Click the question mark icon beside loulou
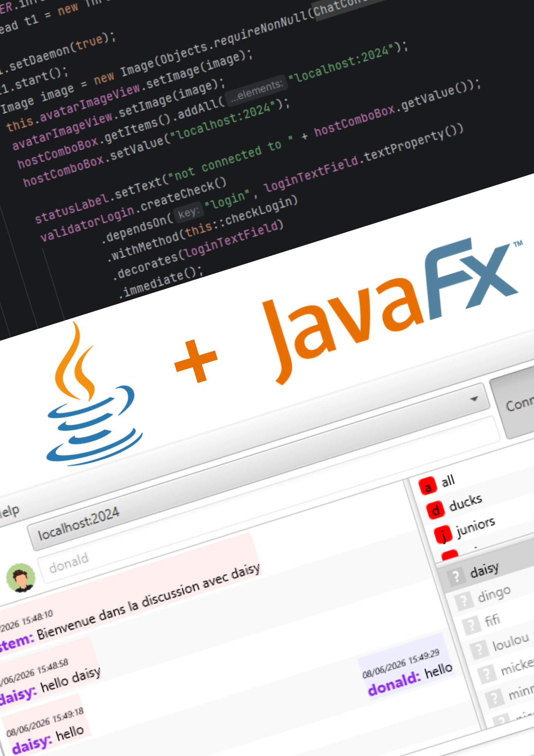The height and width of the screenshot is (756, 534). pyautogui.click(x=479, y=650)
